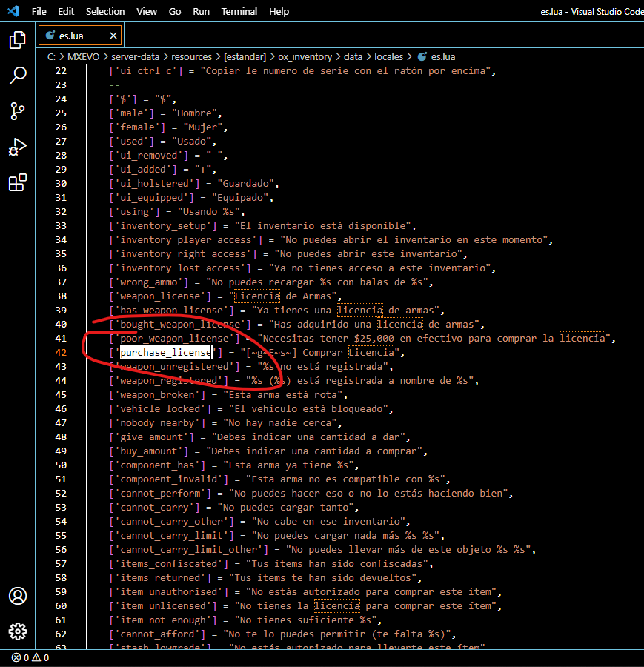
Task: Click the errors count icon in status bar
Action: point(16,657)
